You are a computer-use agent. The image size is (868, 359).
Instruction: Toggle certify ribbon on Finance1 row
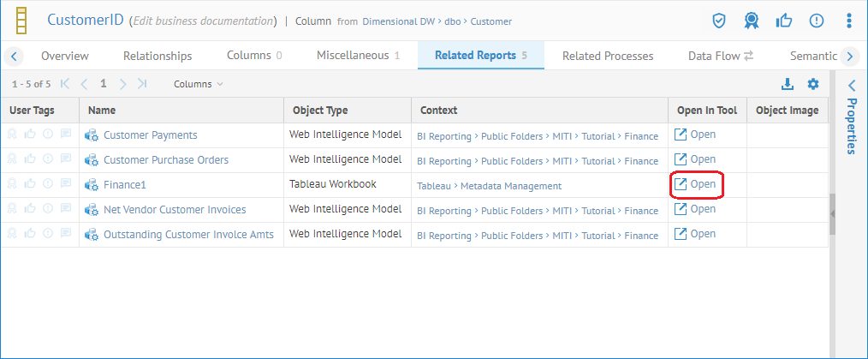pyautogui.click(x=12, y=185)
